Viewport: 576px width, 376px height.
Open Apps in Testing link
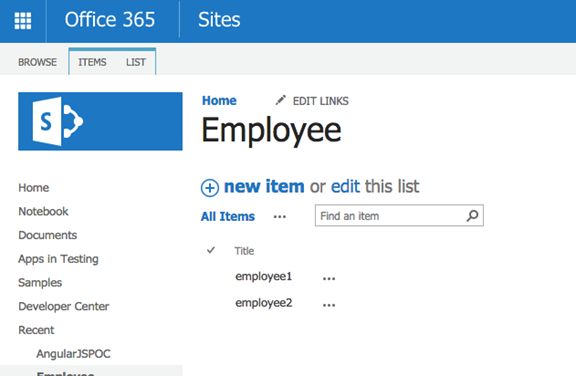pyautogui.click(x=58, y=259)
